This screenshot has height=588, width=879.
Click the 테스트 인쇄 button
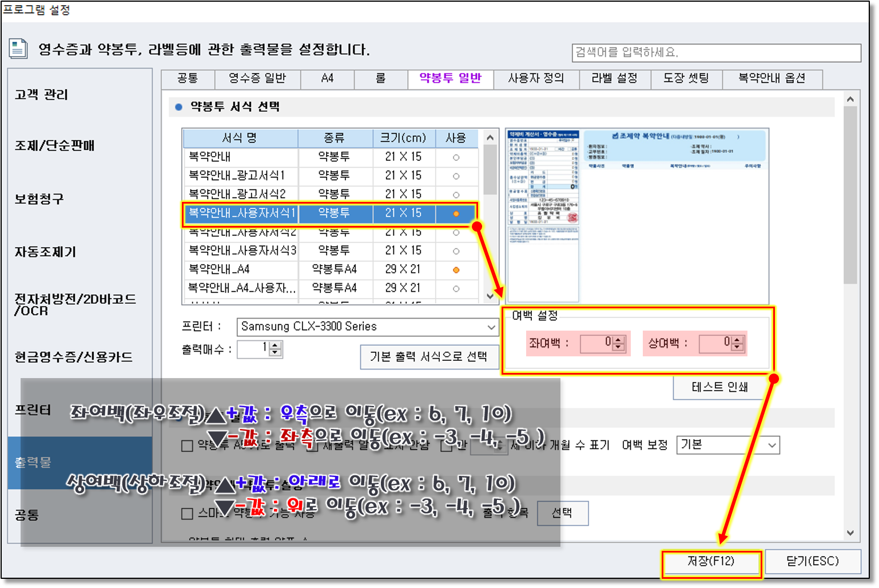click(719, 387)
